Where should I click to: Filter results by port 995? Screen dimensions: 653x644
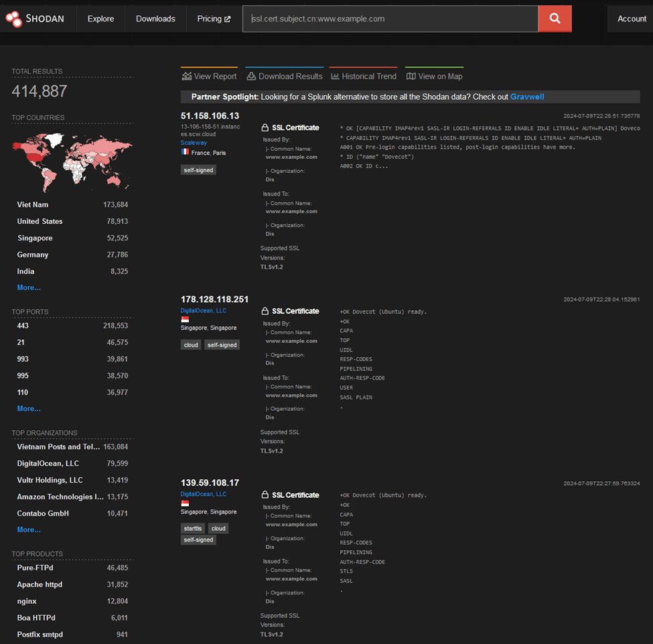[72, 375]
